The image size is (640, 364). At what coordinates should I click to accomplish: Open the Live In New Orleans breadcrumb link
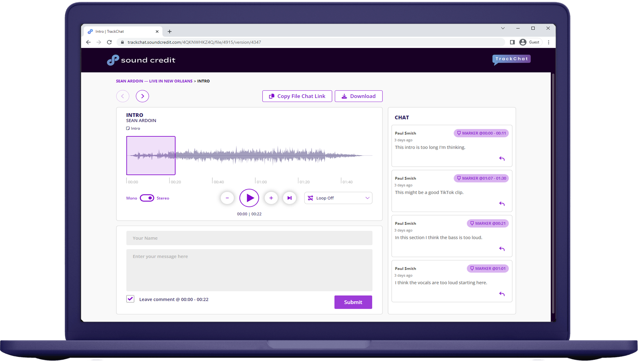[171, 81]
